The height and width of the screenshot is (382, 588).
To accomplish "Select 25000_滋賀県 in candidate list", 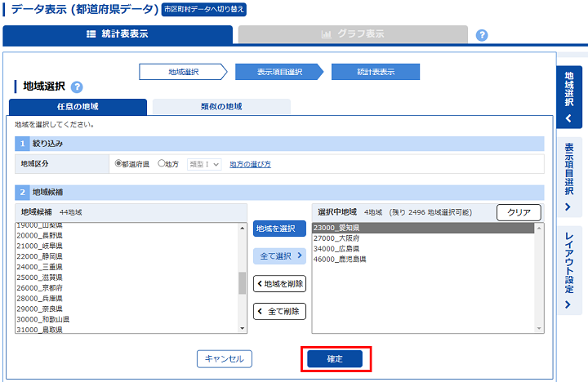I will (127, 278).
